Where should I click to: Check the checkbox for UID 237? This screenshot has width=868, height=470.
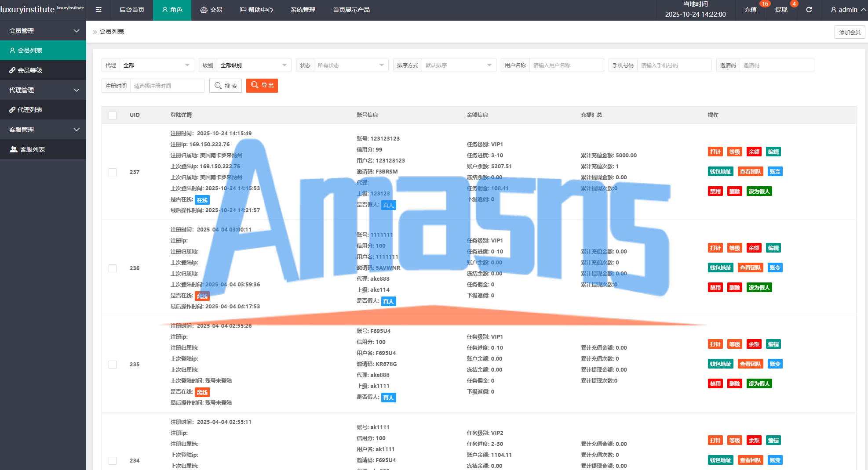coord(113,172)
